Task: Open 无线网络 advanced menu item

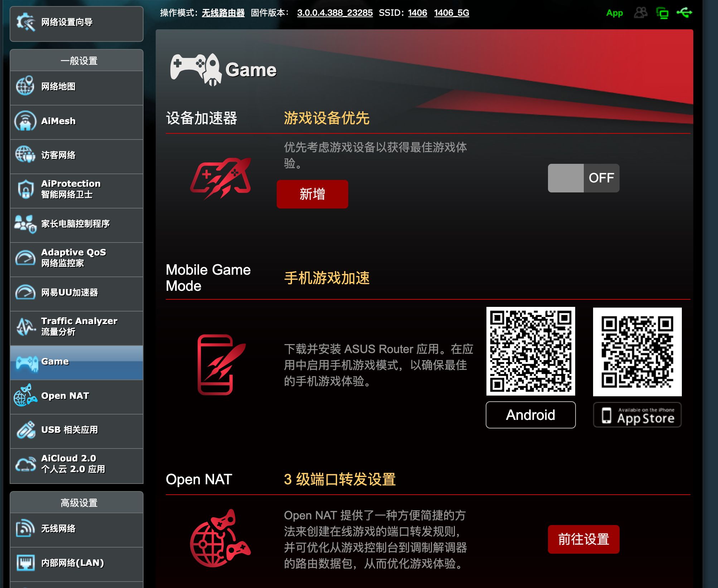Action: click(x=77, y=530)
